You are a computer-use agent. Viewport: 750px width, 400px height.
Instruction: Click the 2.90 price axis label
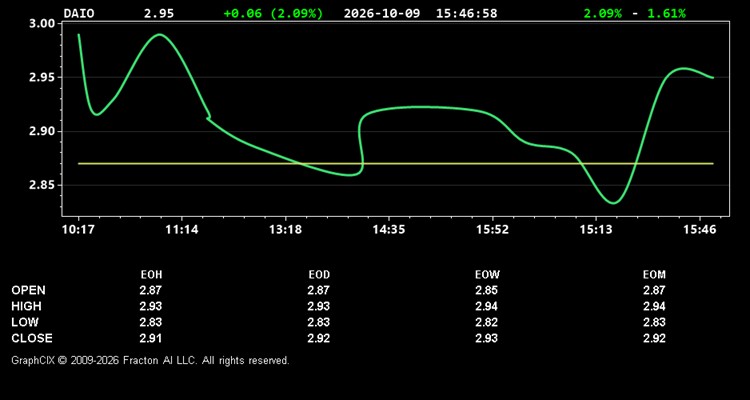point(43,132)
